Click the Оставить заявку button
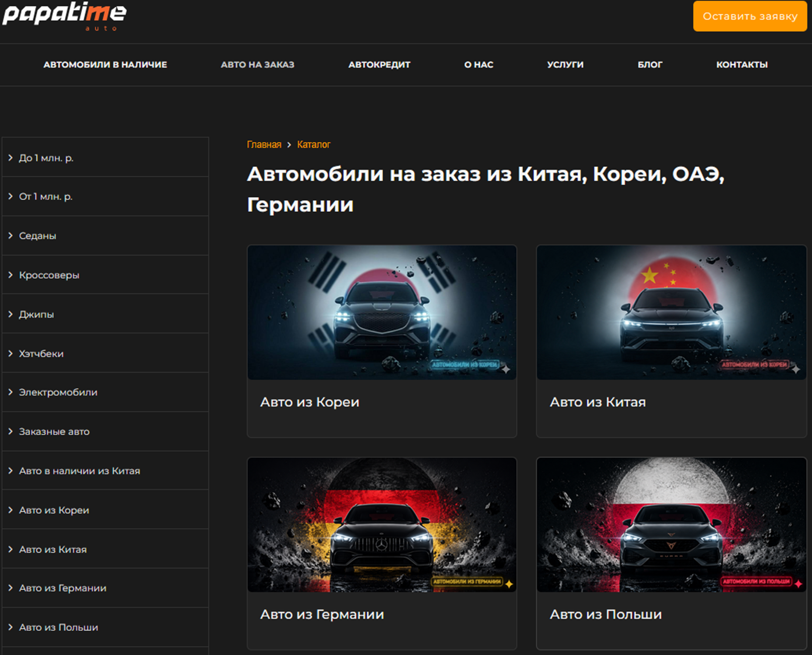This screenshot has width=812, height=655. (750, 16)
